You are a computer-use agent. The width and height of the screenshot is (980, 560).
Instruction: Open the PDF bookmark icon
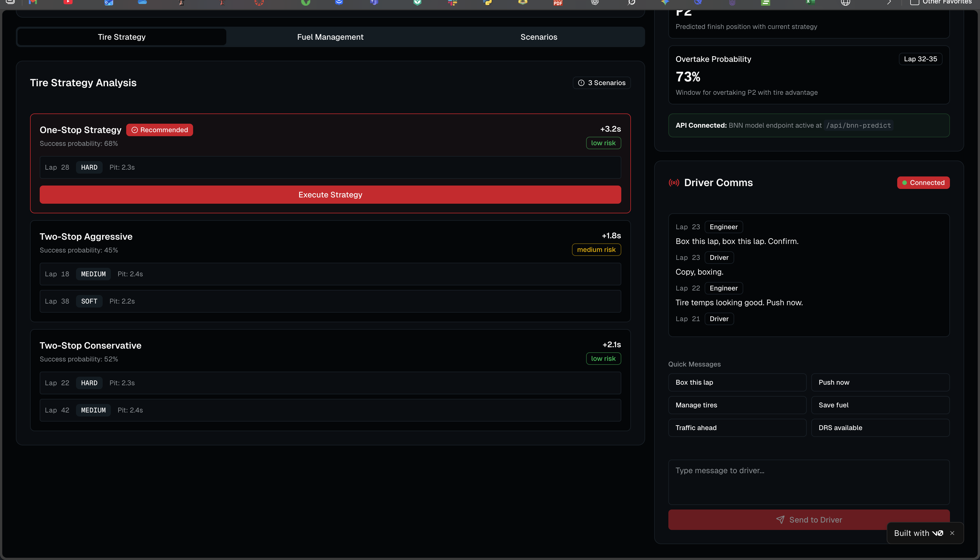(x=558, y=3)
